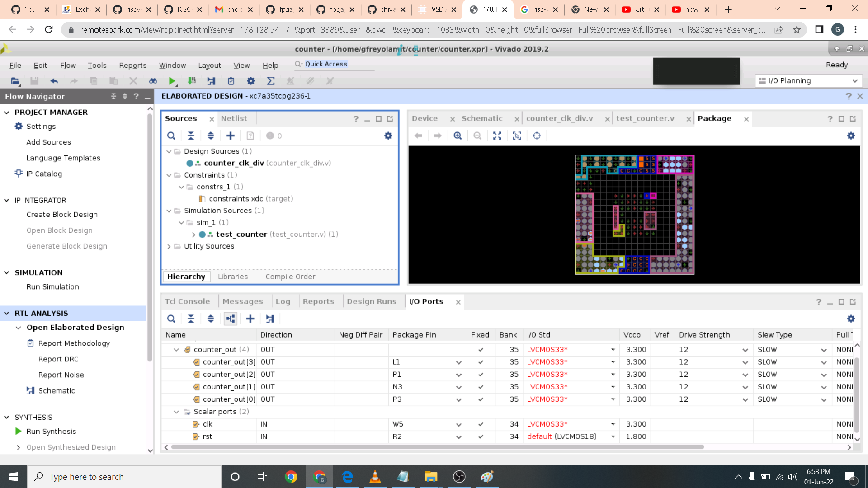This screenshot has height=488, width=868.
Task: Click the Add Sources plus icon
Action: 231,136
